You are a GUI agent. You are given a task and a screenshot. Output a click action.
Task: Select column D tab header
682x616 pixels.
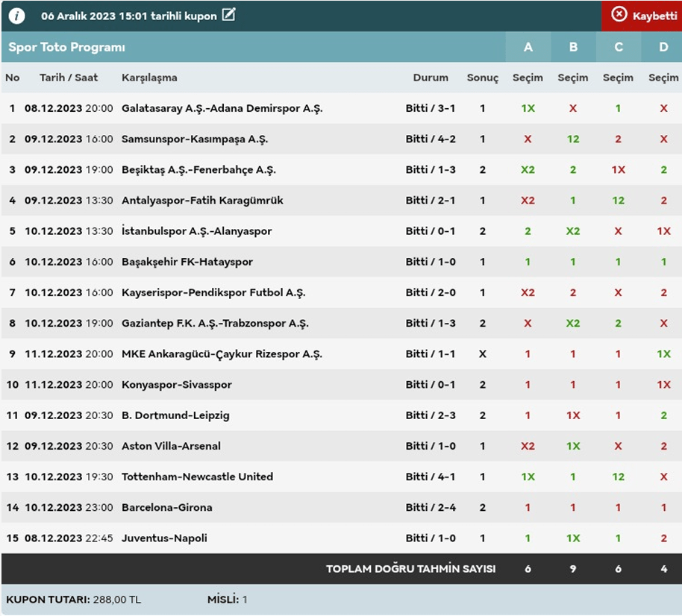tap(663, 47)
